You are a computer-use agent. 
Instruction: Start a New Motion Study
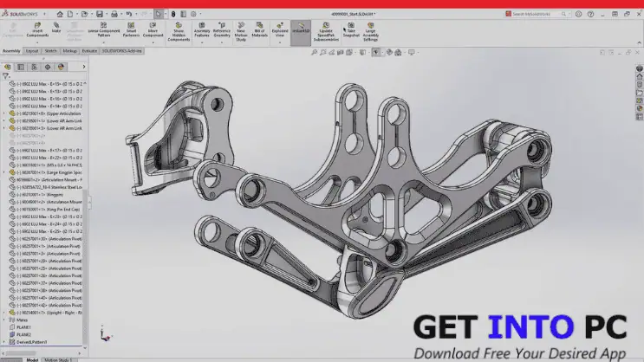click(241, 32)
